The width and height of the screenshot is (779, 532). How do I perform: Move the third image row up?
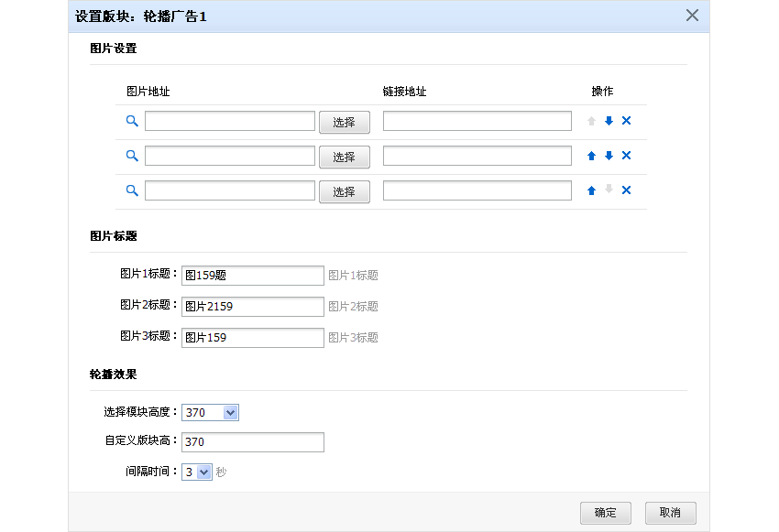click(x=591, y=190)
